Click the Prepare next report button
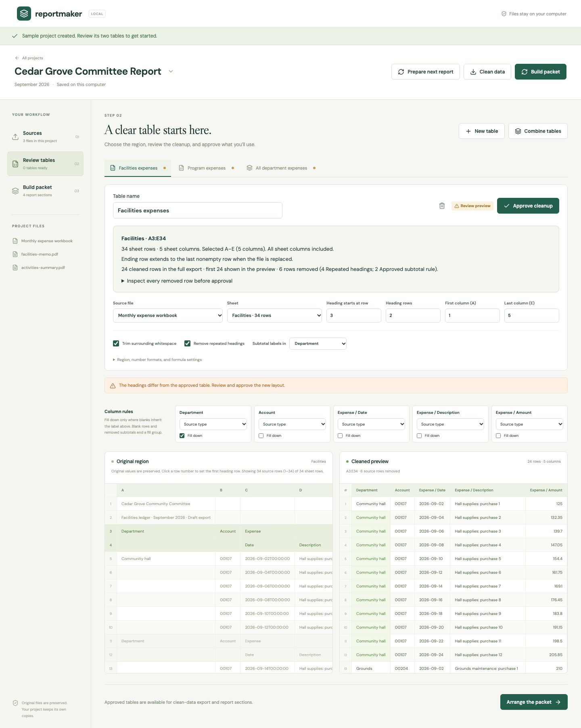Viewport: 581px width, 728px height. pos(426,72)
